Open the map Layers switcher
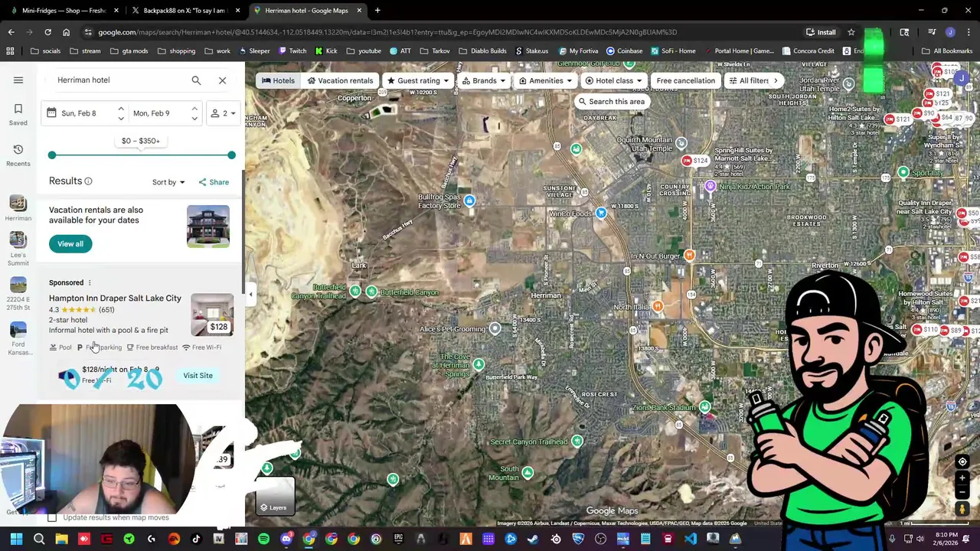 pos(275,496)
